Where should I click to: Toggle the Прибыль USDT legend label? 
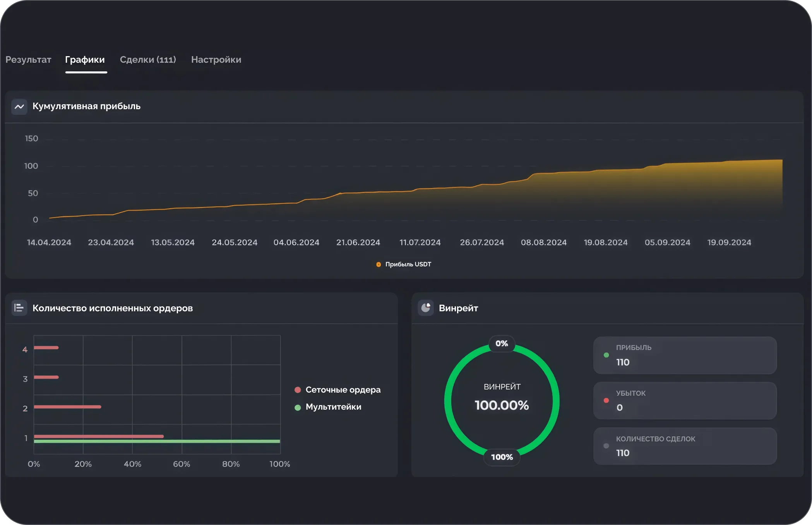pos(408,264)
